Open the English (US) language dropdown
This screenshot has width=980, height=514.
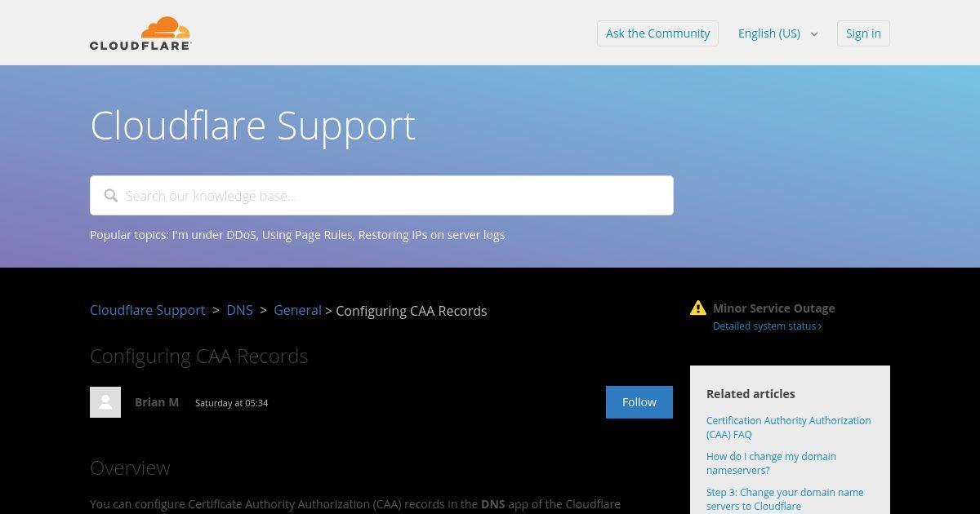tap(778, 33)
